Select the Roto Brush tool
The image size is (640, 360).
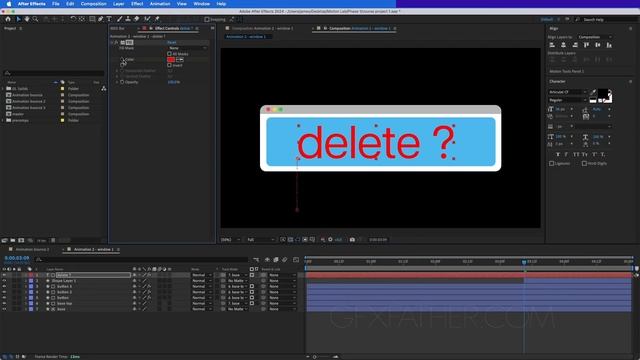[147, 19]
